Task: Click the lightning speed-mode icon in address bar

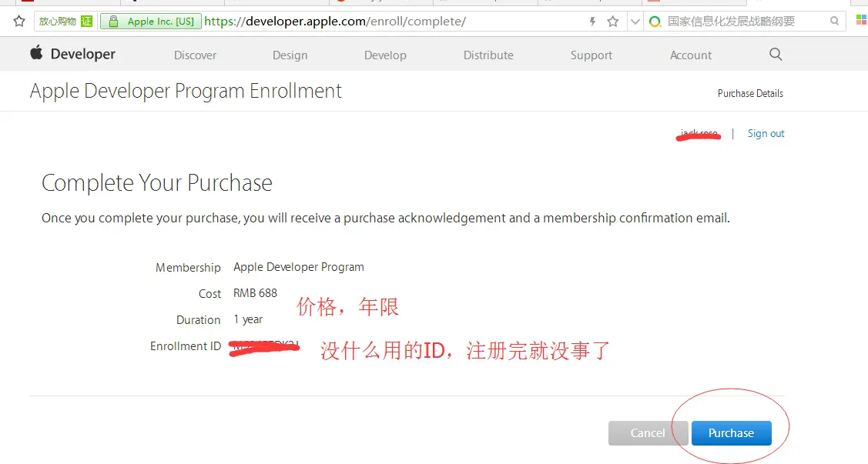Action: pyautogui.click(x=592, y=22)
